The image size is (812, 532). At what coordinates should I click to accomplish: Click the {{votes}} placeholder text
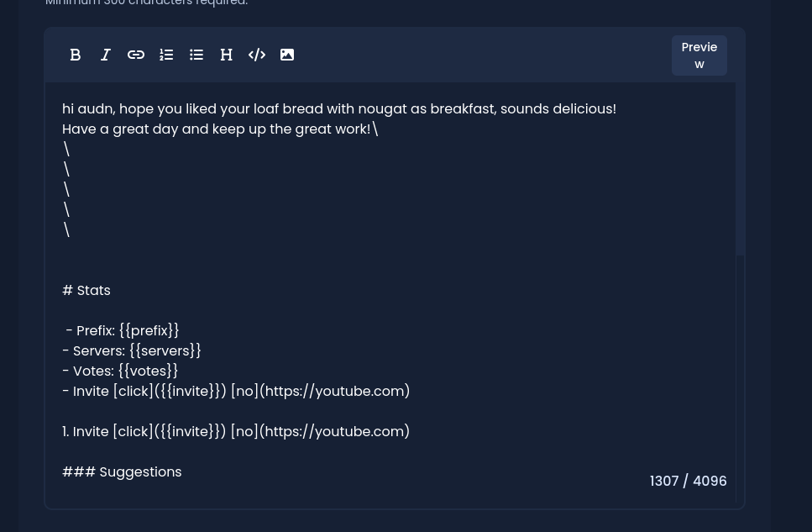pyautogui.click(x=148, y=371)
